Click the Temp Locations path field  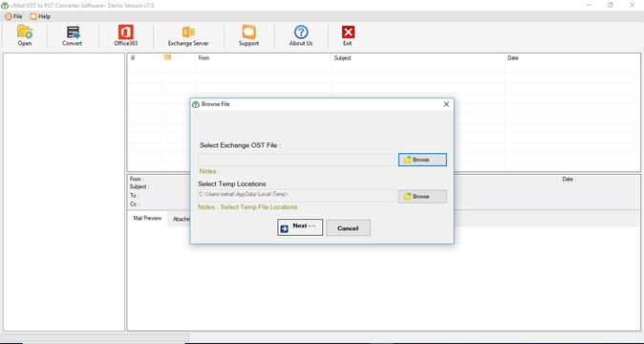[x=296, y=195]
